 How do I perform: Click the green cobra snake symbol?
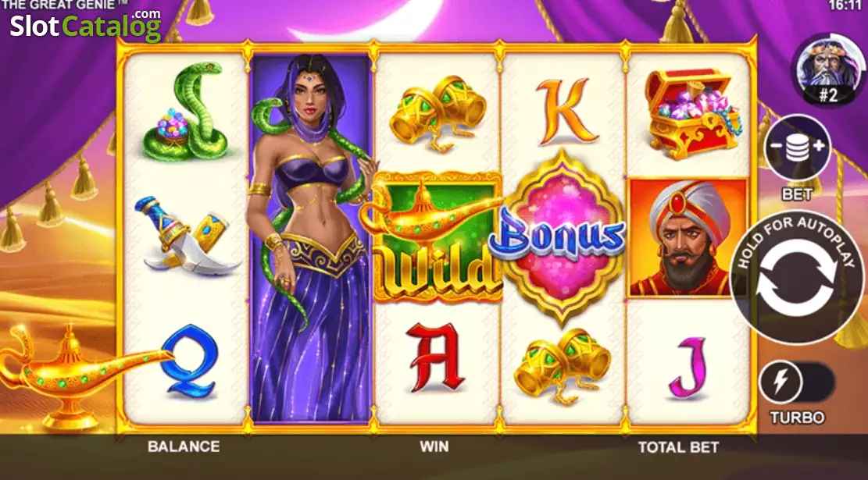[x=185, y=111]
